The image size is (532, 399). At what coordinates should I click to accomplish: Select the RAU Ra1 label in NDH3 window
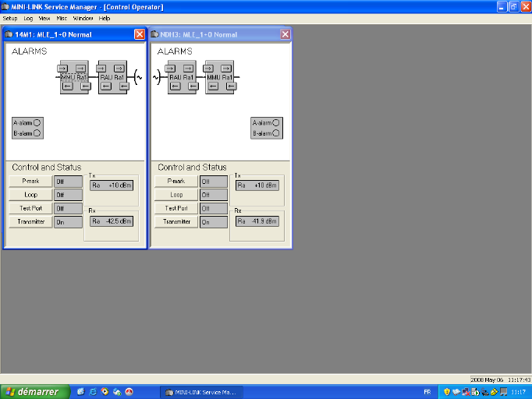182,77
